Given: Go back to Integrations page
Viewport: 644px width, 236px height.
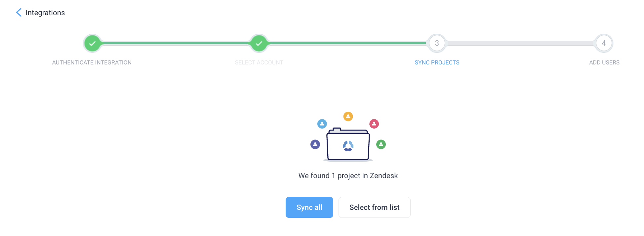Looking at the screenshot, I should point(45,13).
